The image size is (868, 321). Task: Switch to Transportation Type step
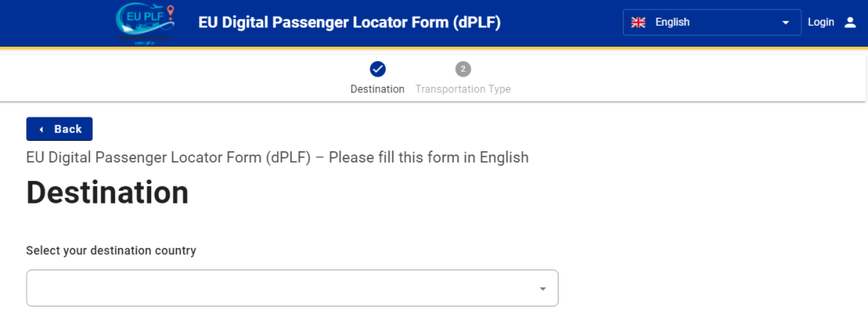pos(464,88)
